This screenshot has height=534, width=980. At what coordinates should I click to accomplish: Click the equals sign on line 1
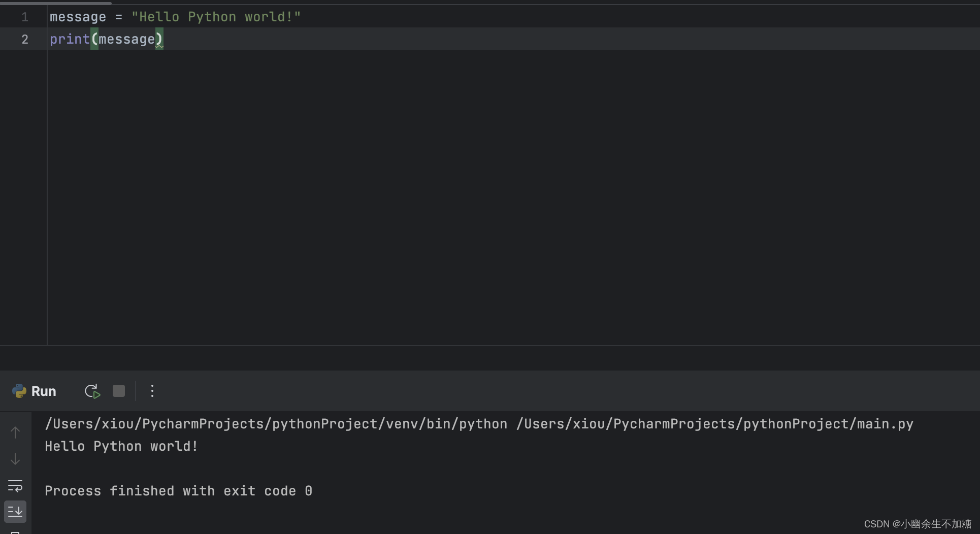click(x=118, y=17)
